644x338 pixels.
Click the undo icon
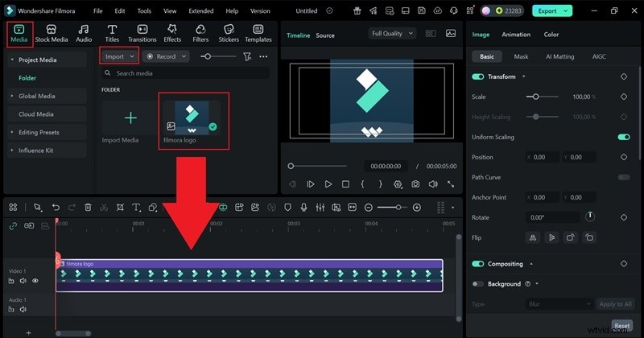(x=56, y=208)
